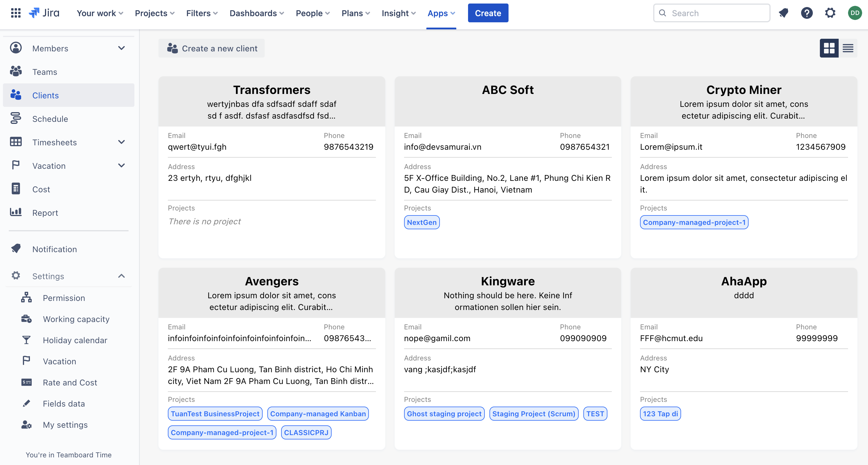The width and height of the screenshot is (868, 465).
Task: Expand the Timesheets section chevron
Action: (121, 142)
